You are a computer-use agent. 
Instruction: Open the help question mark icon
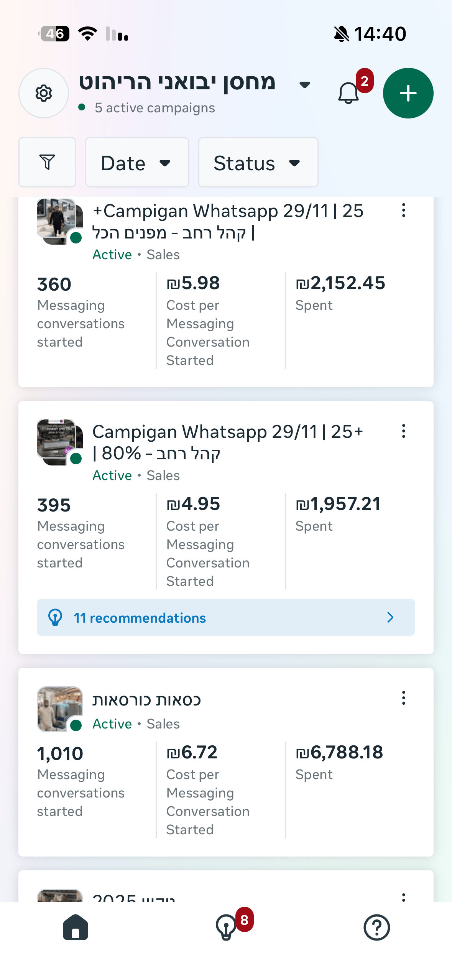(x=376, y=927)
